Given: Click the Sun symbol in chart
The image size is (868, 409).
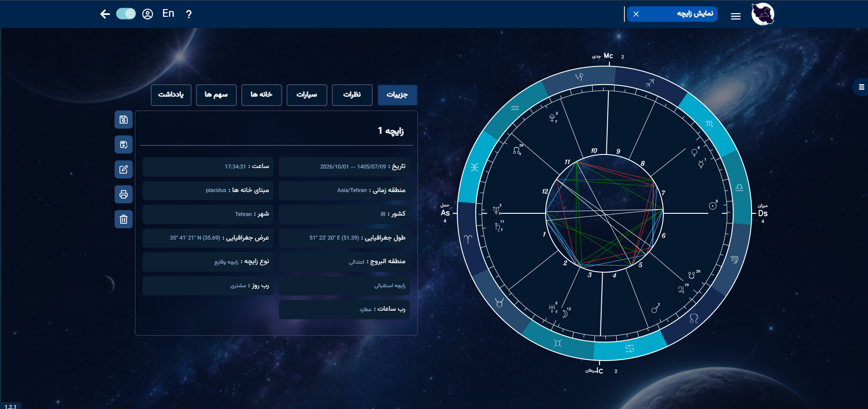Looking at the screenshot, I should point(713,206).
